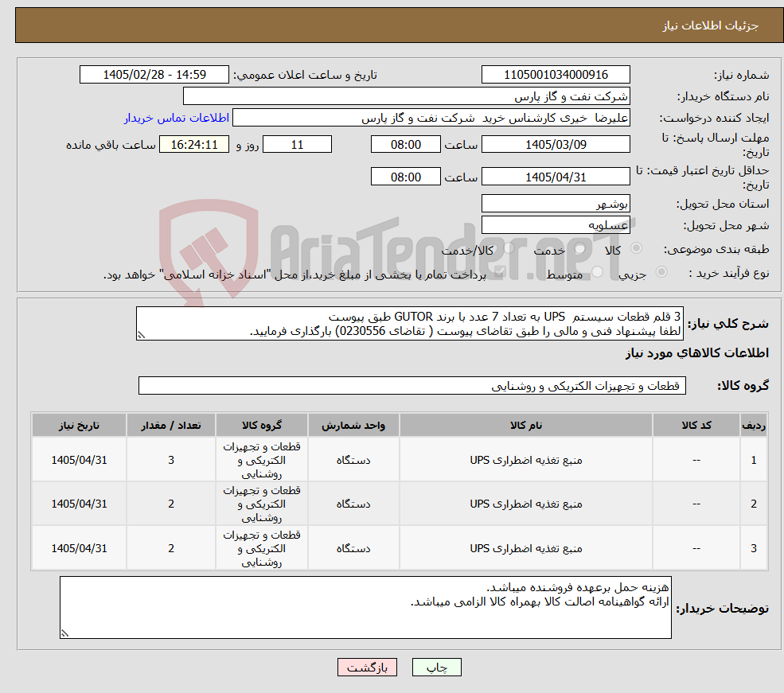Click the واحد شمارش column header

(353, 425)
